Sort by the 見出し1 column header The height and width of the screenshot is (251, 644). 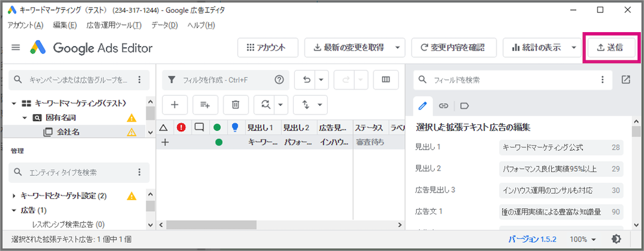click(x=263, y=127)
